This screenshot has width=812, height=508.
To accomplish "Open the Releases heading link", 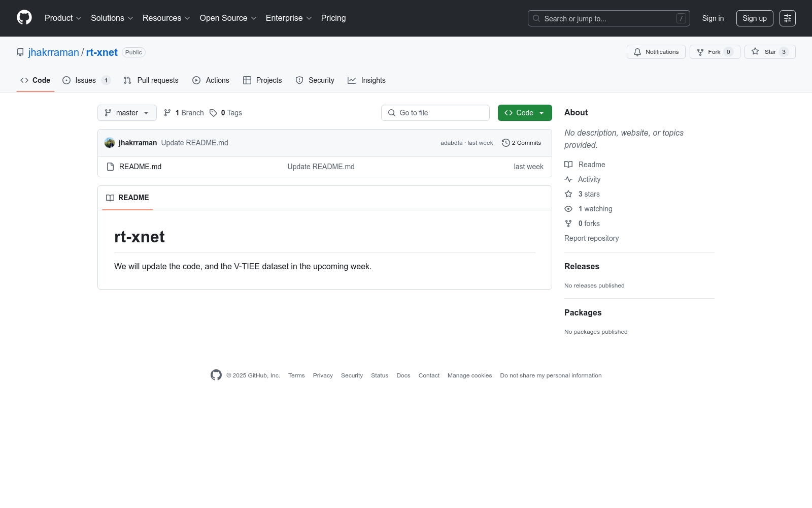I will pos(582,266).
